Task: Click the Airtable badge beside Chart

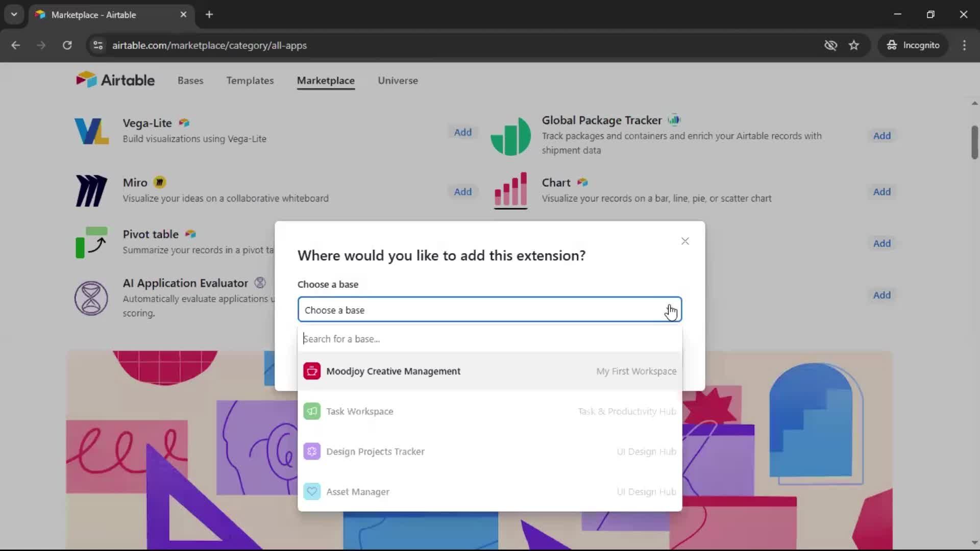Action: coord(582,182)
